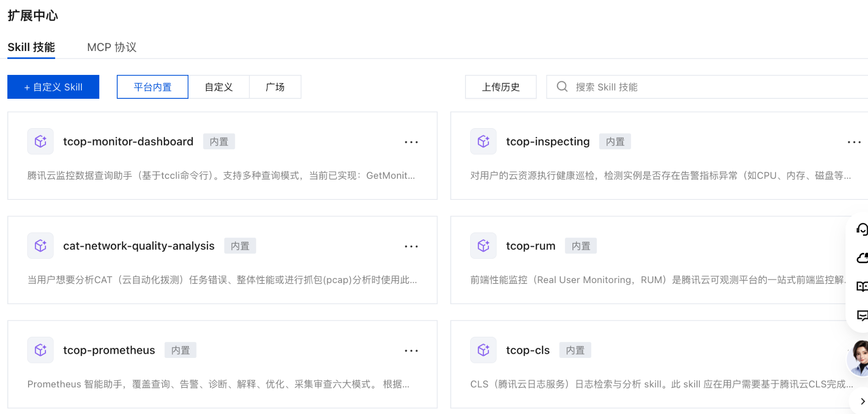Expand the floating sidebar chevron arrow
Image resolution: width=868 pixels, height=414 pixels.
[862, 402]
